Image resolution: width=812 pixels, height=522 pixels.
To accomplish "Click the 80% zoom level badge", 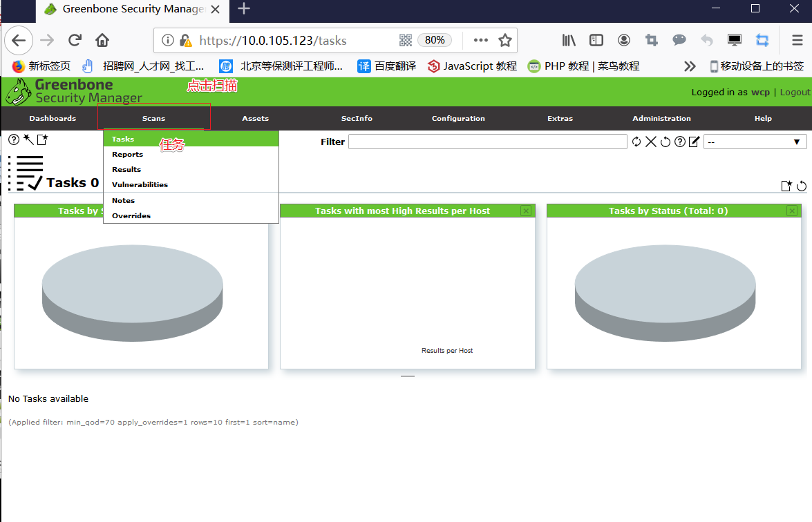I will click(x=435, y=40).
